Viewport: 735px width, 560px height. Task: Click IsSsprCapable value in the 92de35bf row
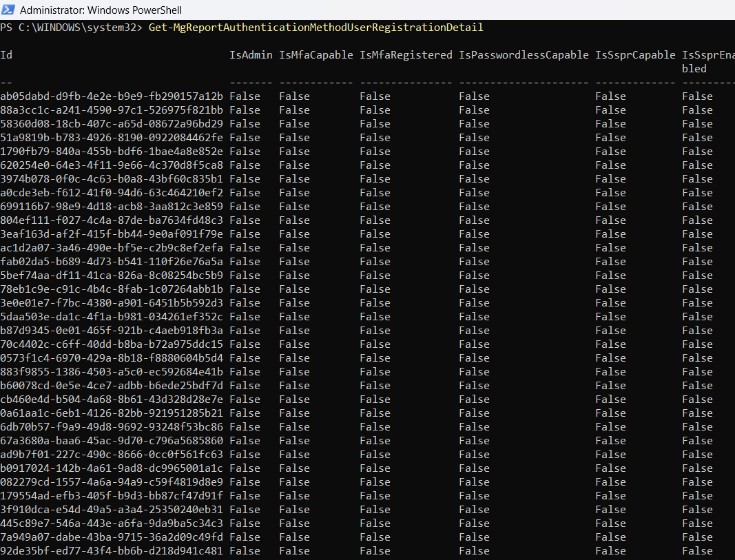(x=610, y=551)
